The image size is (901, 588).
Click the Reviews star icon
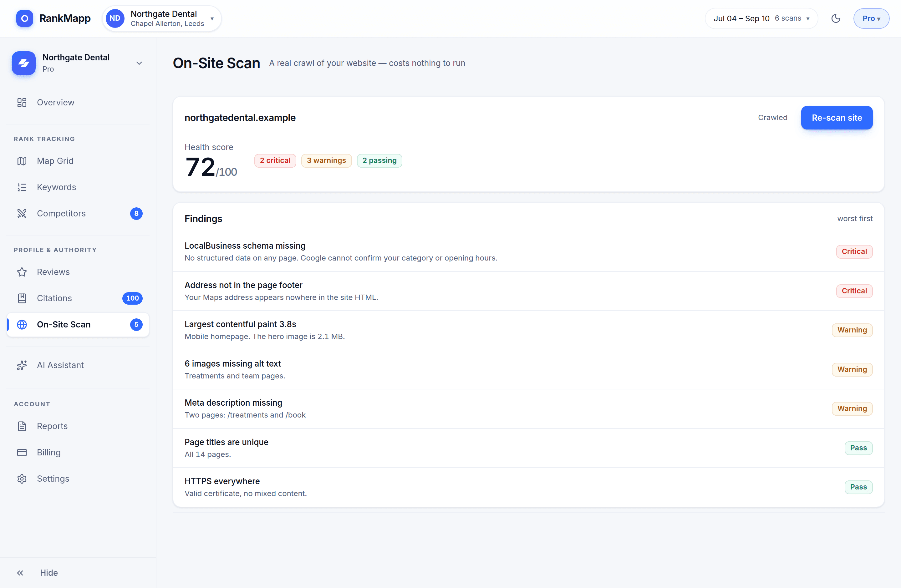click(22, 272)
